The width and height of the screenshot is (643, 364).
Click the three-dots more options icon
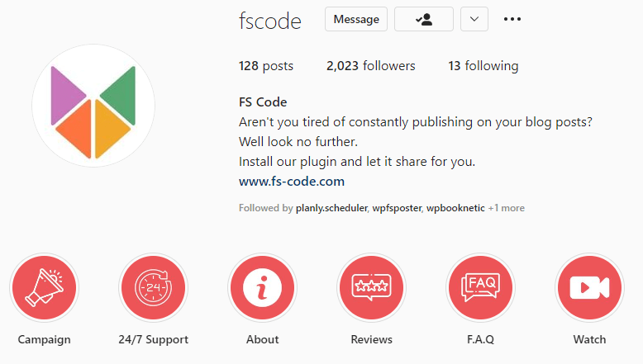[512, 19]
